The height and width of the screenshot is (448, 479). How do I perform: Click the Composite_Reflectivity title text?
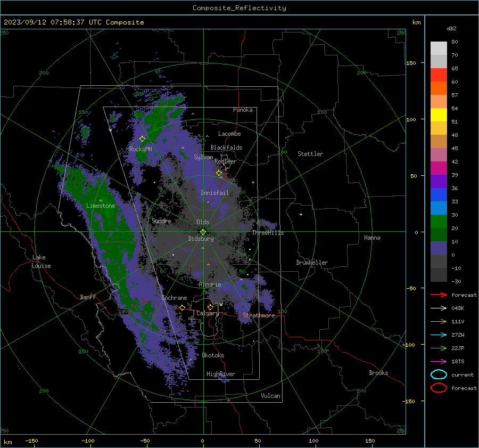click(240, 8)
